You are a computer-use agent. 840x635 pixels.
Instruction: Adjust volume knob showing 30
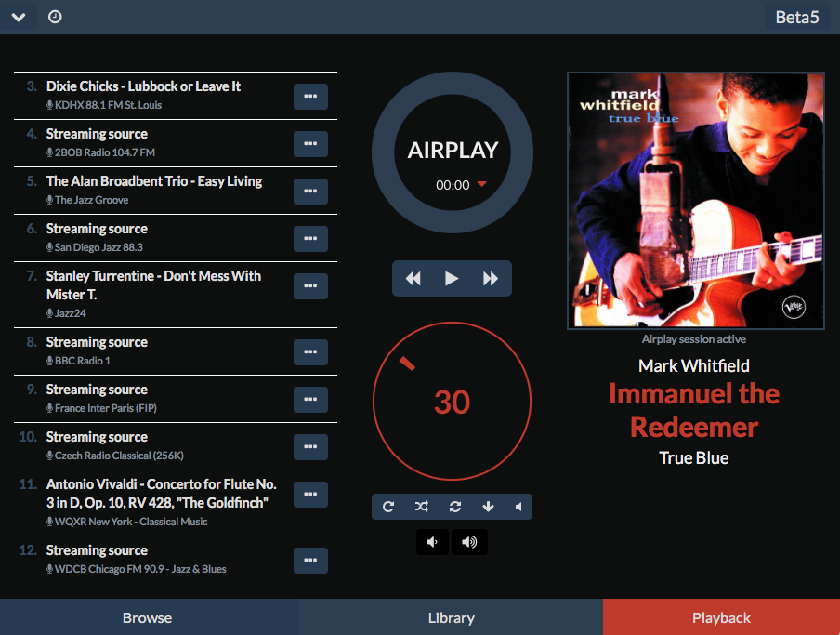point(453,402)
